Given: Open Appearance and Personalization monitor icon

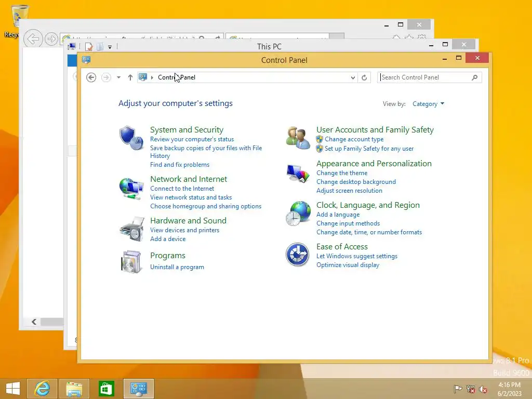Looking at the screenshot, I should point(298,174).
